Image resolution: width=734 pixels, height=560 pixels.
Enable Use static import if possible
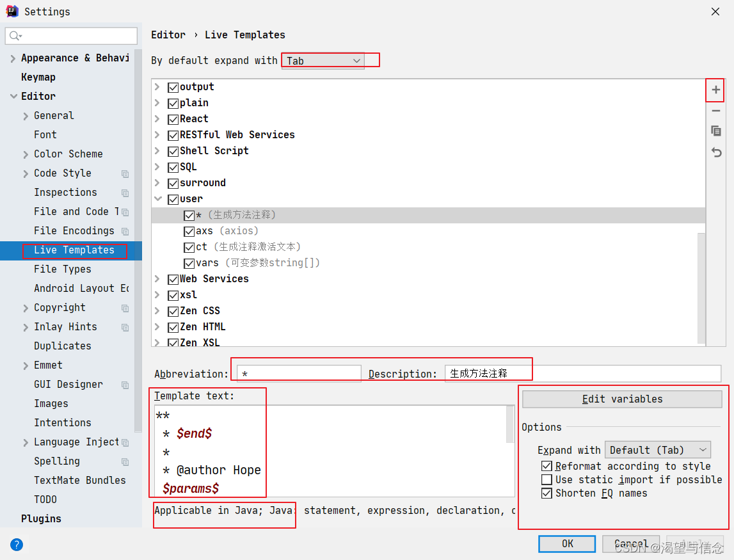click(x=547, y=480)
